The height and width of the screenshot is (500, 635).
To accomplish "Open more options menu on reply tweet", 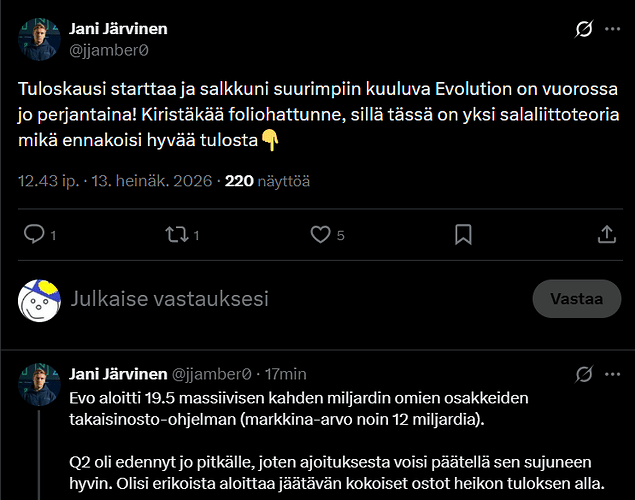I will (612, 374).
